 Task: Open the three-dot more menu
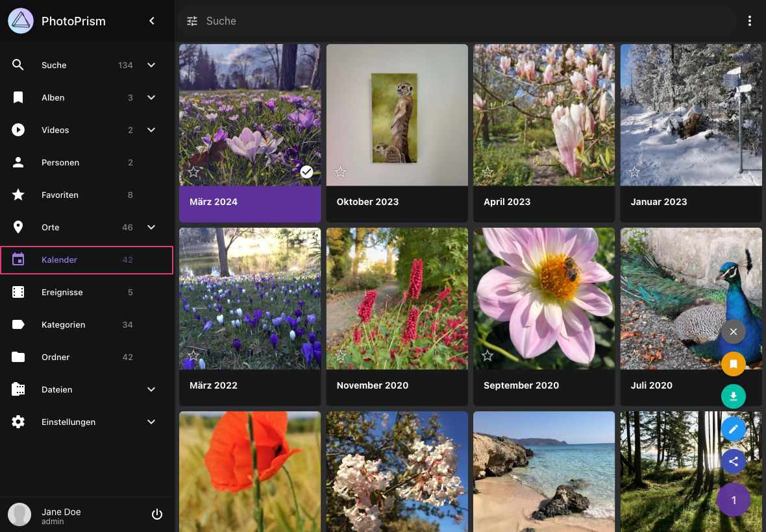click(x=749, y=21)
